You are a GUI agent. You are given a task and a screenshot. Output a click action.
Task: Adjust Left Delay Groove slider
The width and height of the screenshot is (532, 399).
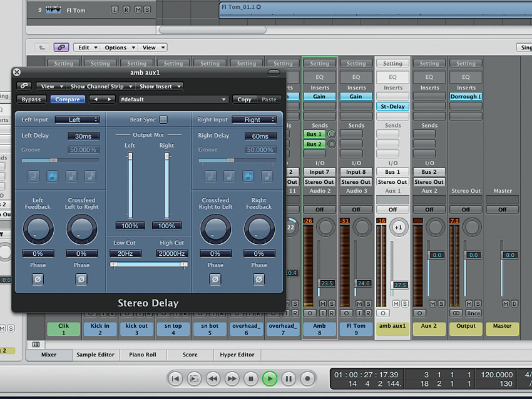60,160
